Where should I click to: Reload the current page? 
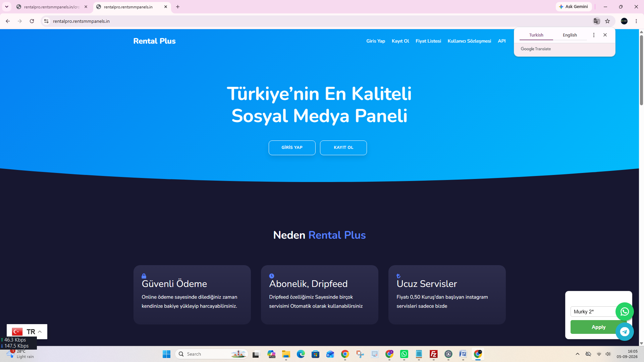[32, 21]
